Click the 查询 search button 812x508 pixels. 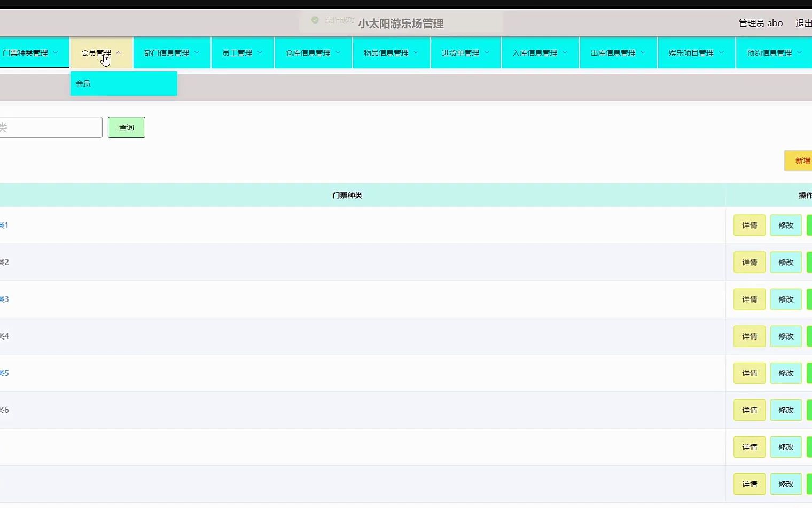[x=127, y=127]
